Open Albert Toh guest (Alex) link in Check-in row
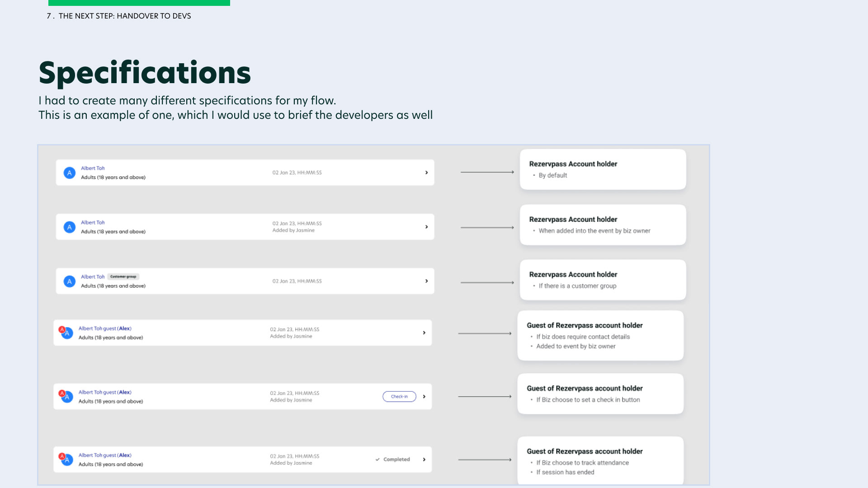 coord(105,392)
